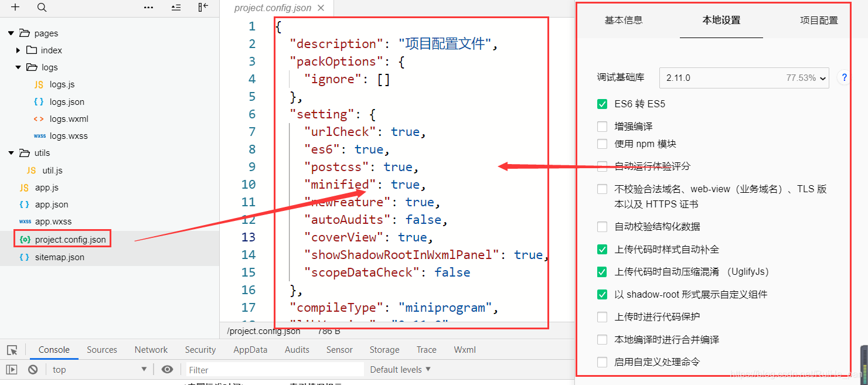Enable 使用 npm 模块 checkbox
This screenshot has width=868, height=385.
click(602, 144)
